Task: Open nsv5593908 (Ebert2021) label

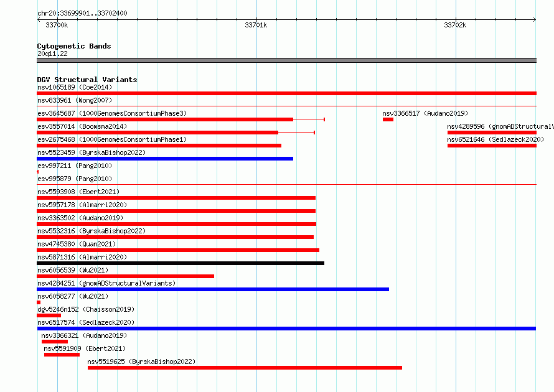Action: tap(78, 192)
